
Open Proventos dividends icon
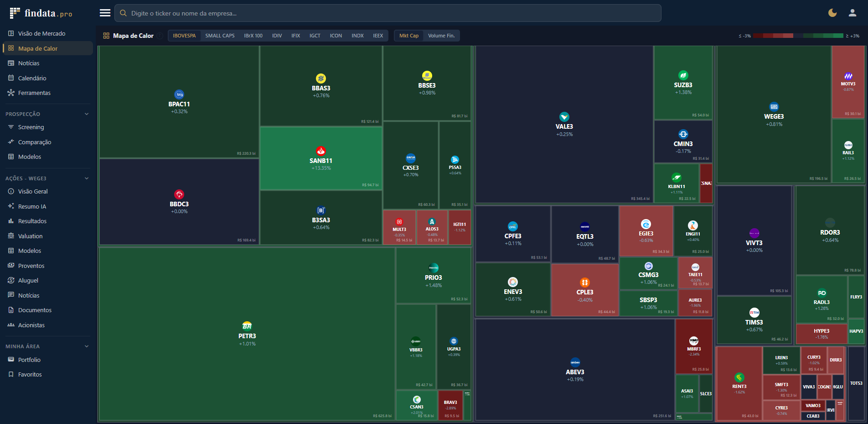[11, 266]
